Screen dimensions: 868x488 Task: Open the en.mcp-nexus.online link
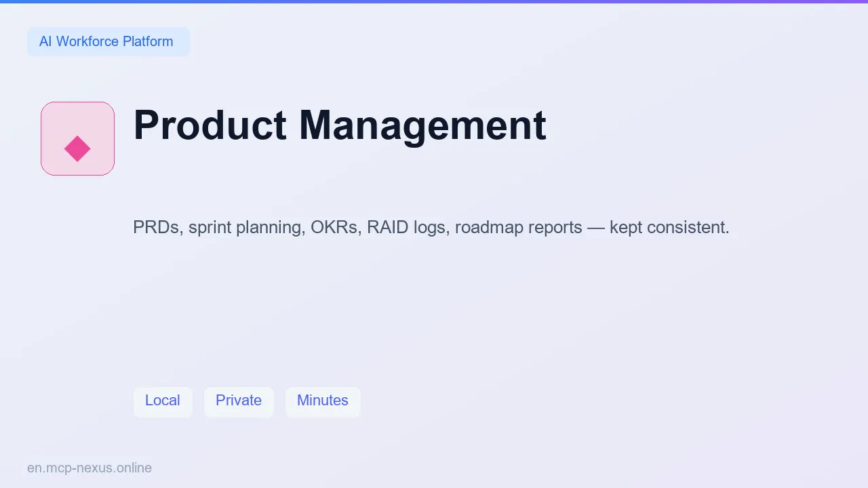(90, 468)
